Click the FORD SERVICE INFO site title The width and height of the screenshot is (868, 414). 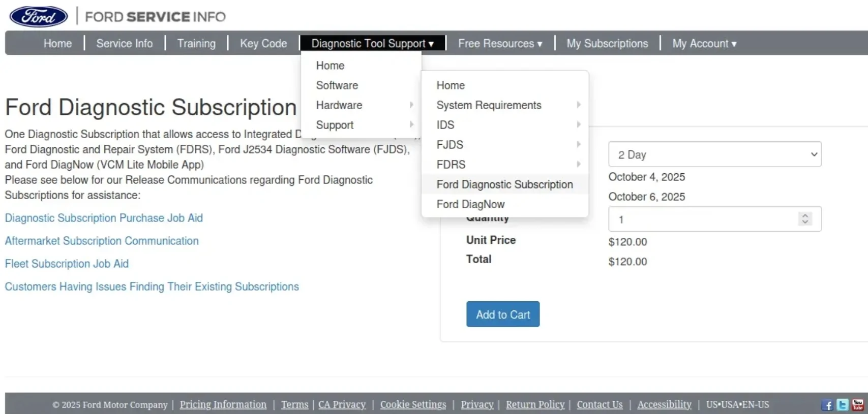(x=155, y=17)
